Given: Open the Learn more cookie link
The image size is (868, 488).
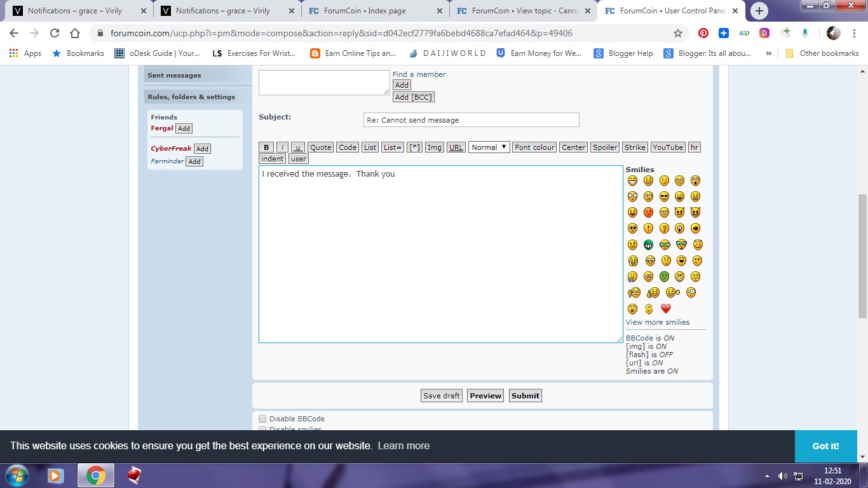Looking at the screenshot, I should [x=403, y=446].
